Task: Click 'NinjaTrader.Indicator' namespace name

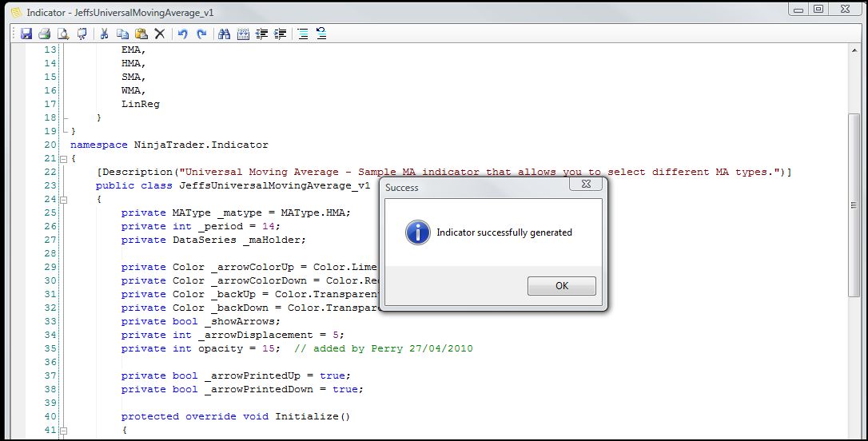Action: [x=201, y=145]
